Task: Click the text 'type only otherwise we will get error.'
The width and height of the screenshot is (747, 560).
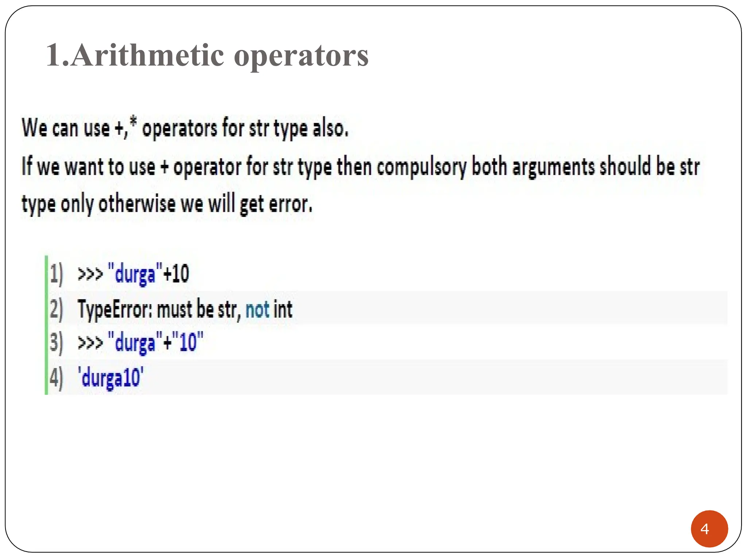Action: tap(167, 204)
